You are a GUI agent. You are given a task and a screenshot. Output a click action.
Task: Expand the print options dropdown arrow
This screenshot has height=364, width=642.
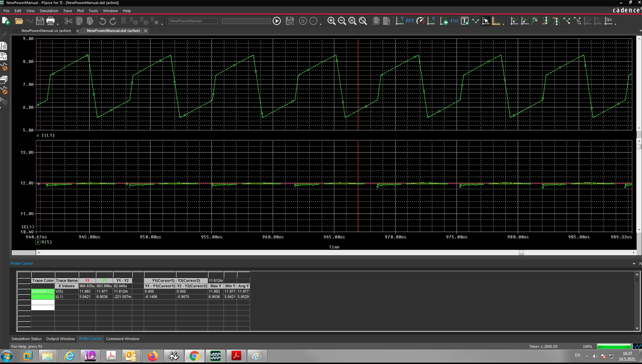pos(58,24)
